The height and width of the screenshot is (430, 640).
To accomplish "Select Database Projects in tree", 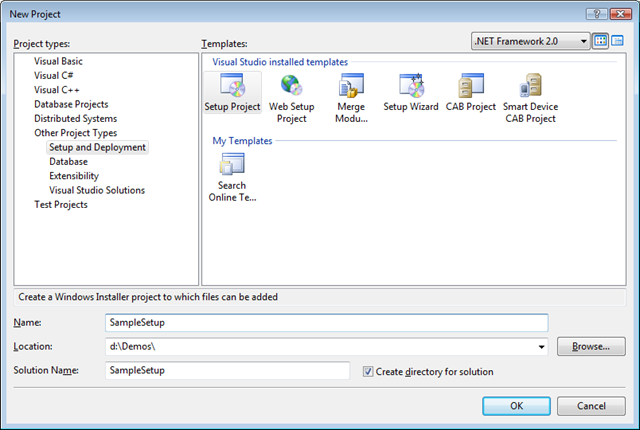I will 71,104.
